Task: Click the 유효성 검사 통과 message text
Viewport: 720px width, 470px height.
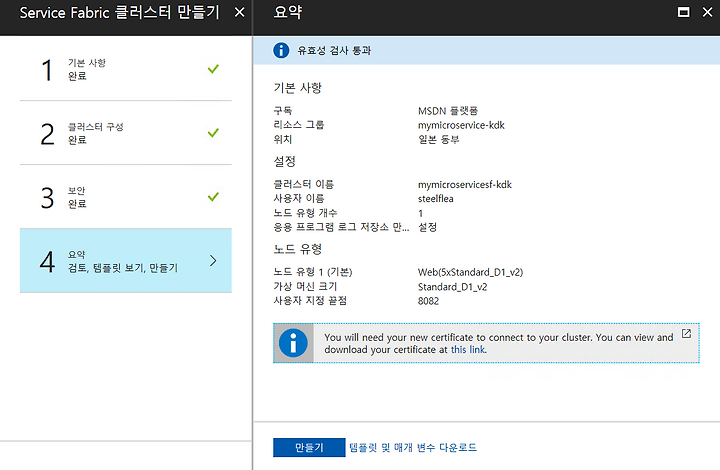Action: pyautogui.click(x=334, y=50)
